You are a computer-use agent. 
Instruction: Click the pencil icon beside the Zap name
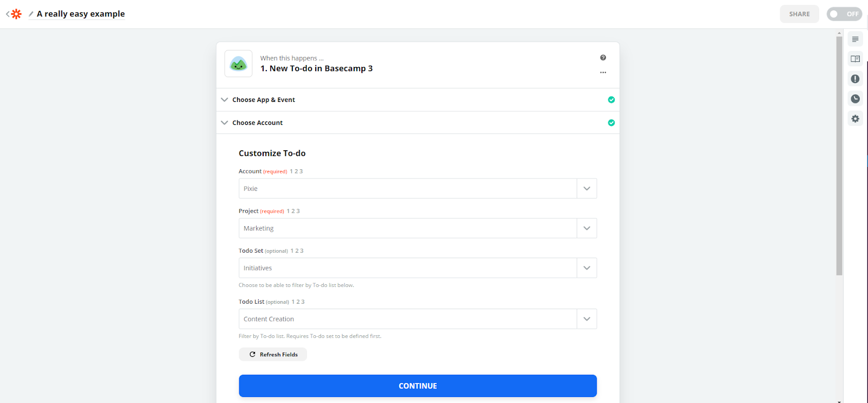(x=31, y=14)
